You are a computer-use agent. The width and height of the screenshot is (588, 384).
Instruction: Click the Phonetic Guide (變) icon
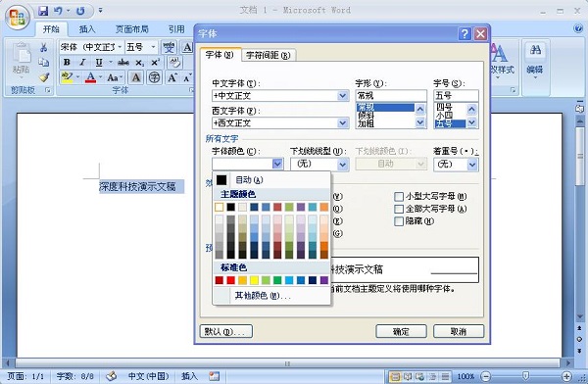click(169, 47)
